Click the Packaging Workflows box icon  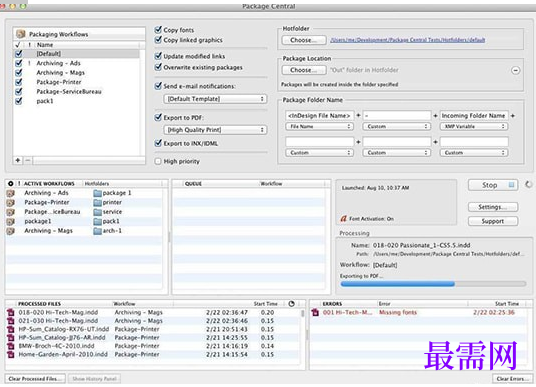(x=21, y=34)
